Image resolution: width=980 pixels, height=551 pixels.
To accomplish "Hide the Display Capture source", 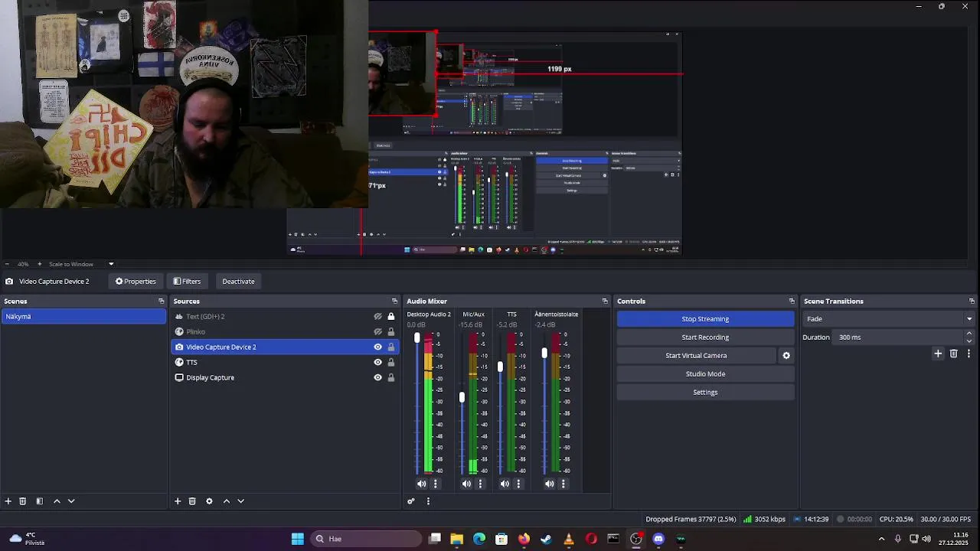I will point(377,378).
